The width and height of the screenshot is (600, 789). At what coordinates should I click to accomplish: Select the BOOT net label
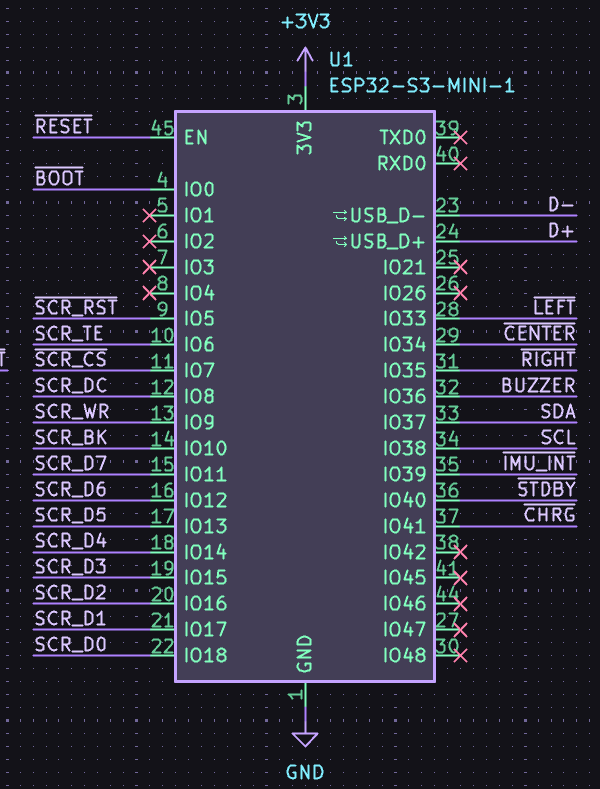click(x=59, y=178)
